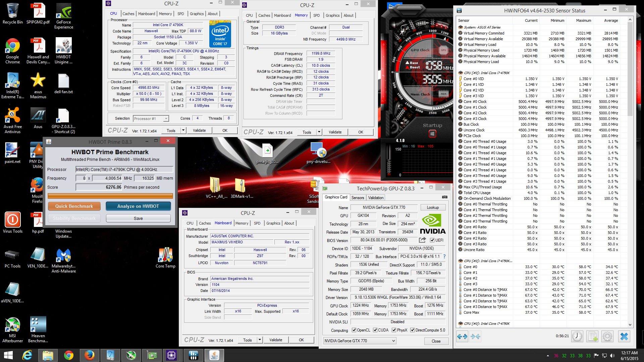Open the Windows Start button

click(8, 355)
